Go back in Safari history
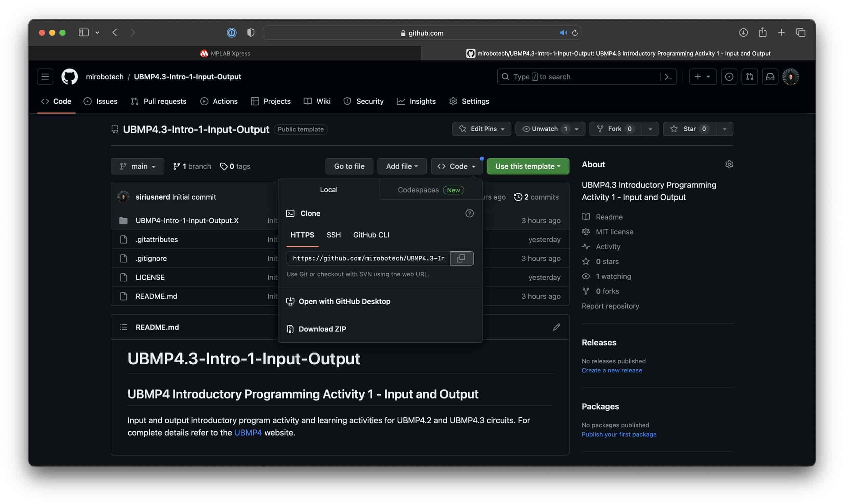This screenshot has width=844, height=504. coord(114,33)
